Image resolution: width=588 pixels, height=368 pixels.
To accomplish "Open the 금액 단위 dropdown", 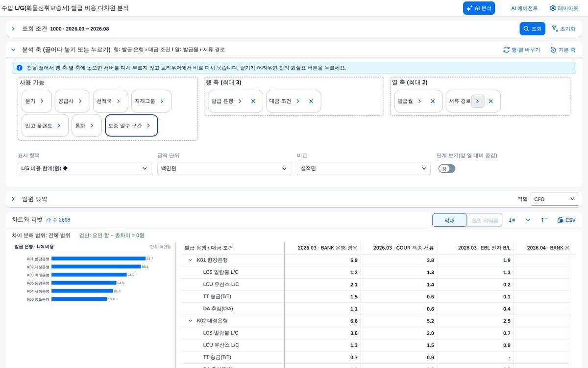I will tap(224, 169).
